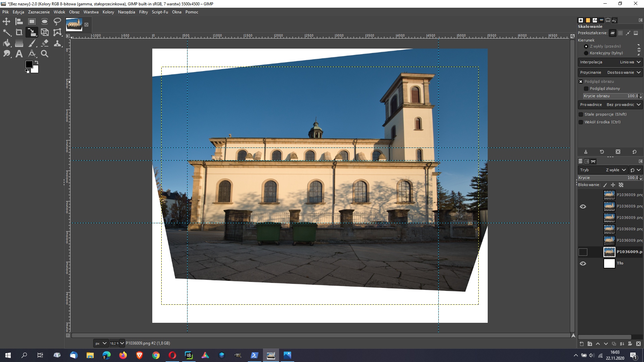Enable the Stałe proporcje (Shift) checkbox
The image size is (644, 362).
[581, 114]
